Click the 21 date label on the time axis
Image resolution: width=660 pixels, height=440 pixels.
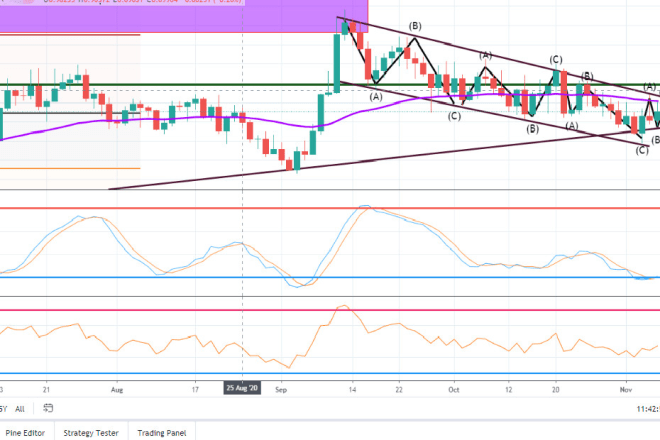(x=46, y=389)
